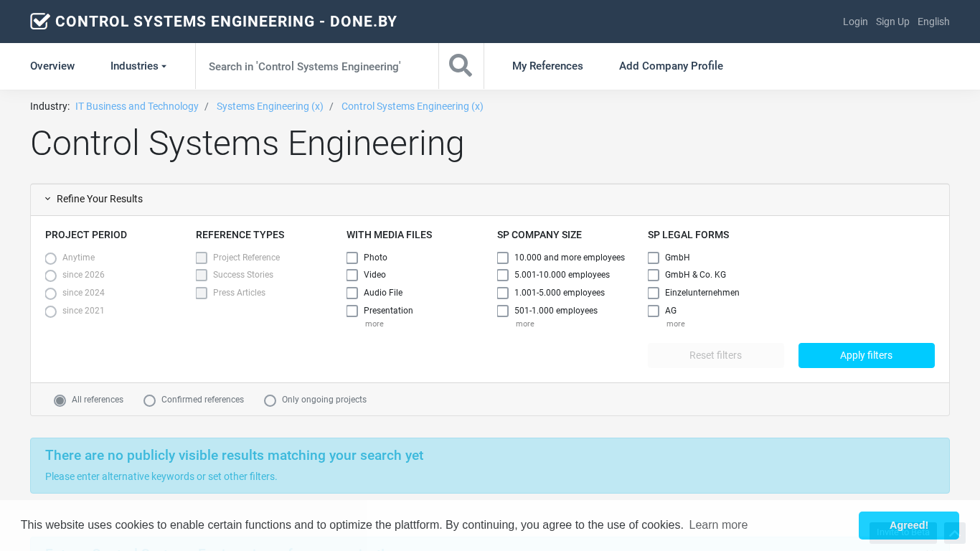This screenshot has width=980, height=551.
Task: Check the GmbH legal form checkbox
Action: 654,258
